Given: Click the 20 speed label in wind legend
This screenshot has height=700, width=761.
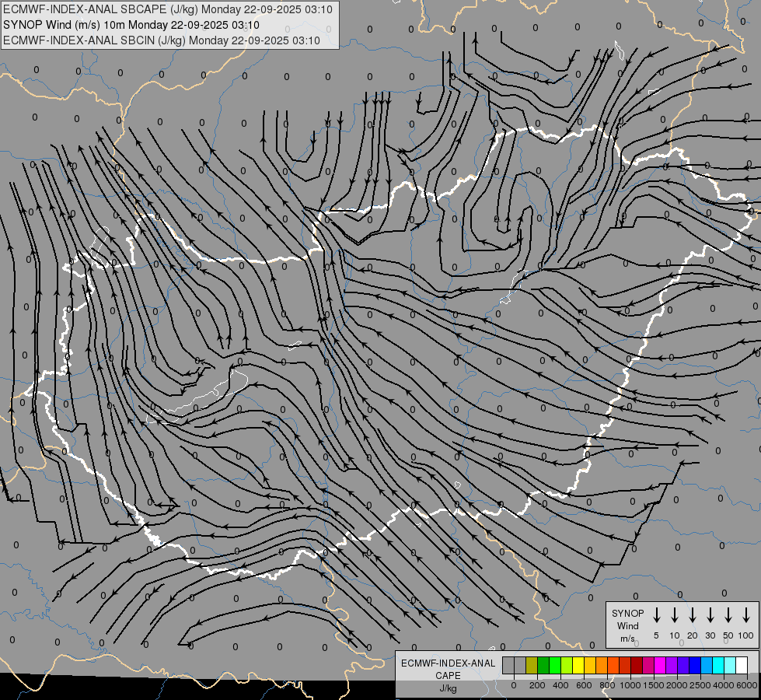Looking at the screenshot, I should coord(693,635).
